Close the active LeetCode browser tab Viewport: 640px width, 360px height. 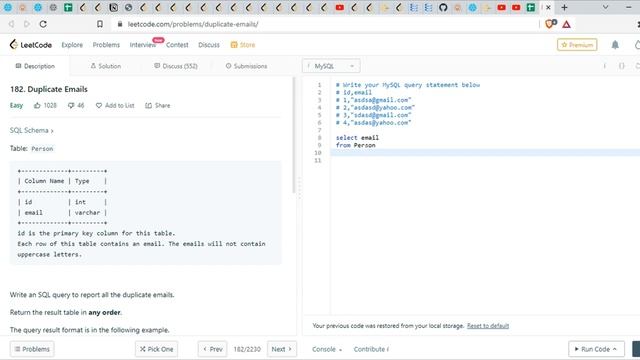(548, 7)
